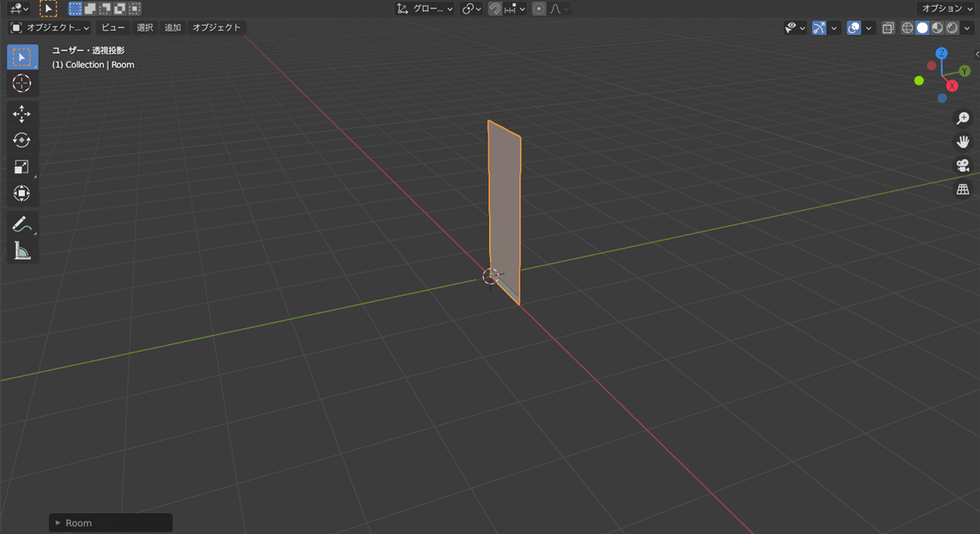Switch to solid shading
The image size is (980, 534).
922,27
